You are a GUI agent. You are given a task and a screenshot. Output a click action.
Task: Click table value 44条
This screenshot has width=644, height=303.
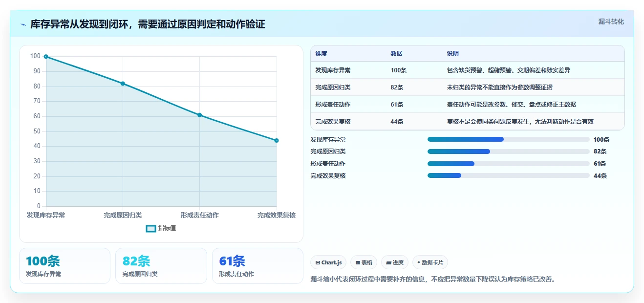(x=397, y=122)
